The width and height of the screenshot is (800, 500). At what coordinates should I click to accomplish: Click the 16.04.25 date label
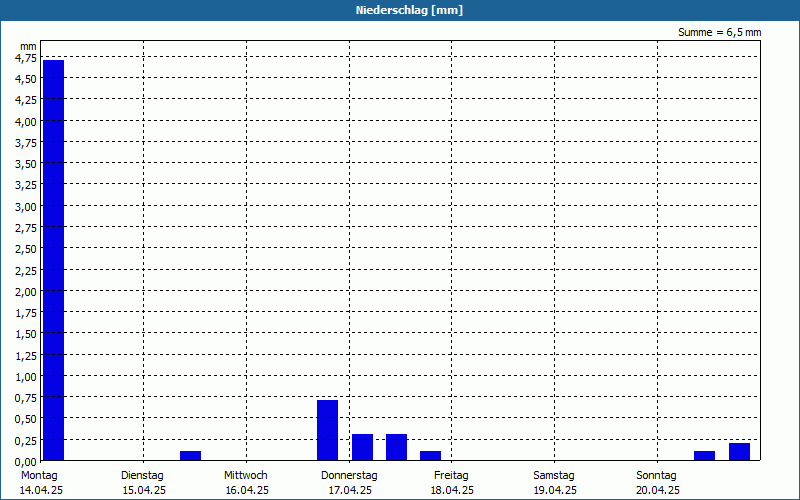click(x=247, y=491)
